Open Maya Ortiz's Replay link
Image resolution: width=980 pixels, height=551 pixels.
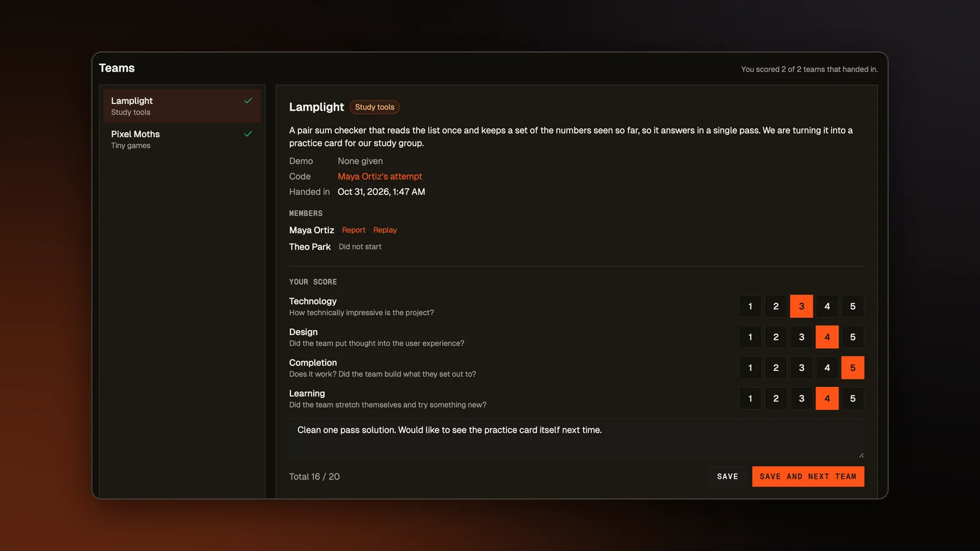[x=385, y=230]
